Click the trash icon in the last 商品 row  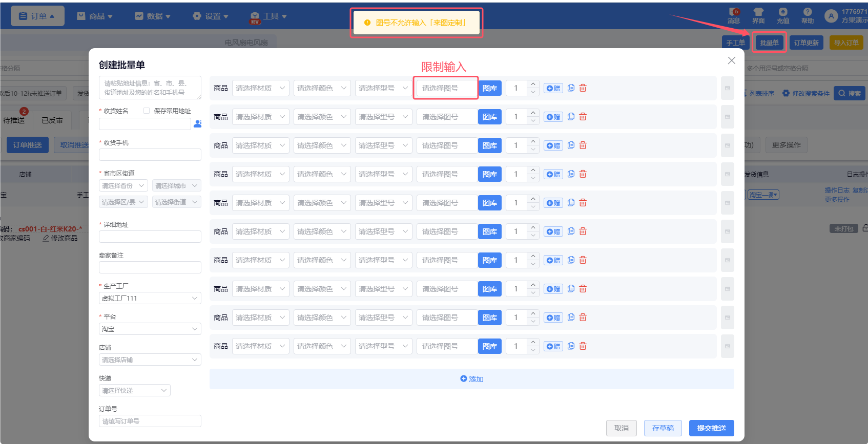pyautogui.click(x=583, y=346)
